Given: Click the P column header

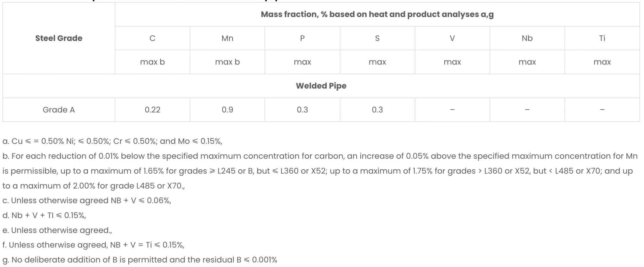Looking at the screenshot, I should 302,38.
